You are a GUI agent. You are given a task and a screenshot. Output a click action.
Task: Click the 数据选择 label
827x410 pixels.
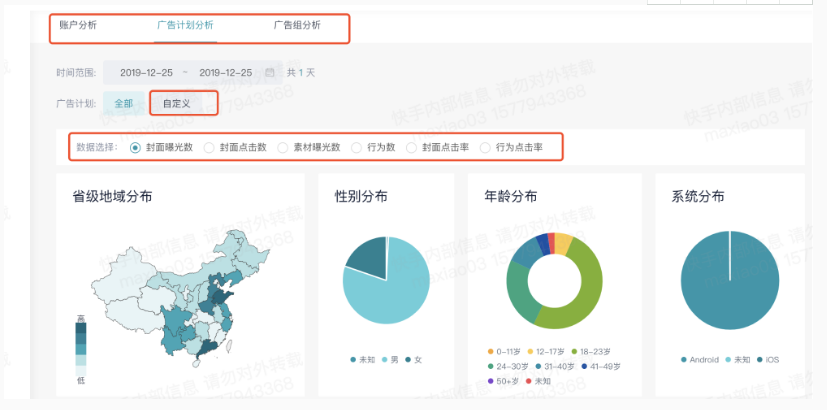(x=97, y=148)
